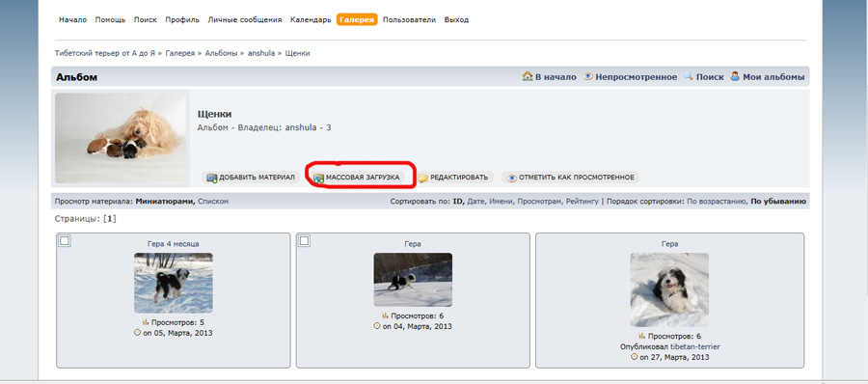Open the Гера thumbnail dated 04 Марта
Viewport: 868px width, 384px height.
point(413,280)
